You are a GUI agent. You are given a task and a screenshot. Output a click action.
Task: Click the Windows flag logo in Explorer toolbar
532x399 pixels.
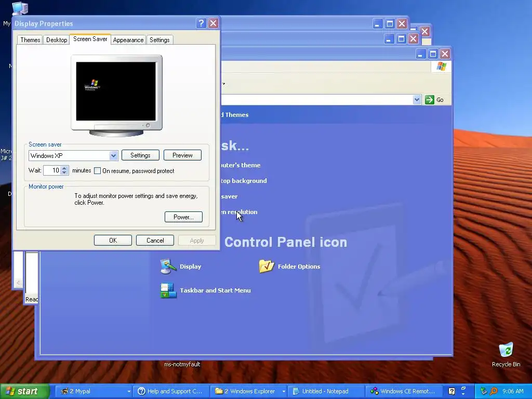pyautogui.click(x=441, y=66)
